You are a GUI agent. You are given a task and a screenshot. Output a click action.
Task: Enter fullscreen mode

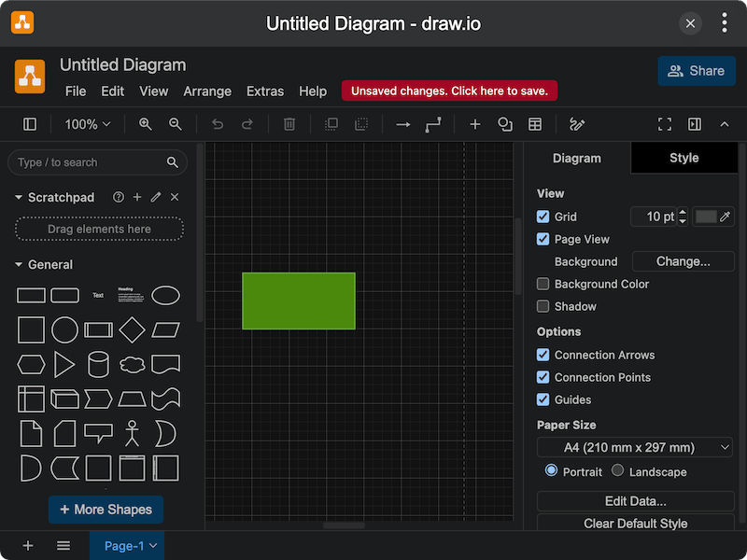[x=665, y=124]
